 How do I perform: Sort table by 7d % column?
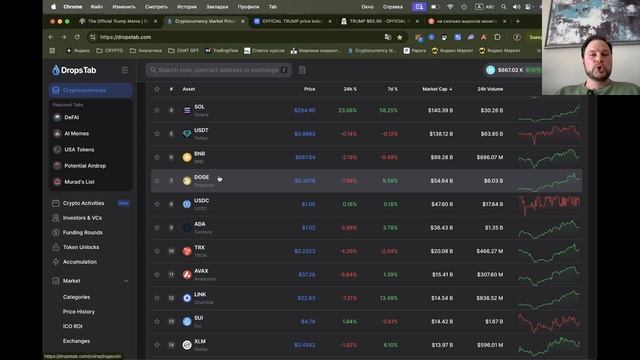point(393,89)
